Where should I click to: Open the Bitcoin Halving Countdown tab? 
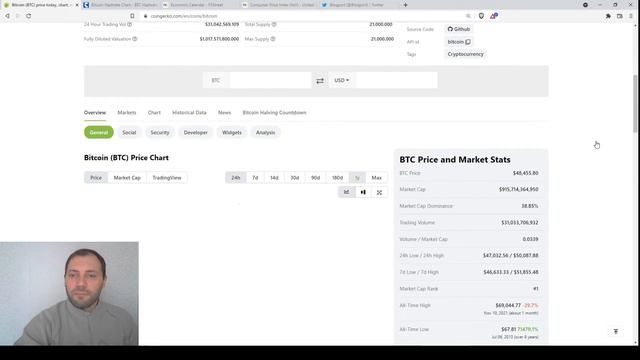coord(274,113)
